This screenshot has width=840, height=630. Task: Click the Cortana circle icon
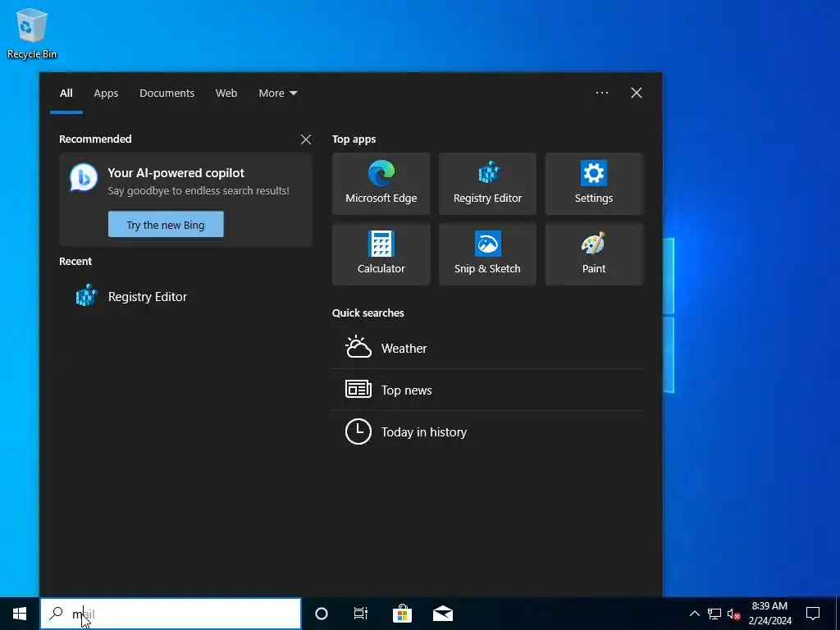pos(322,614)
